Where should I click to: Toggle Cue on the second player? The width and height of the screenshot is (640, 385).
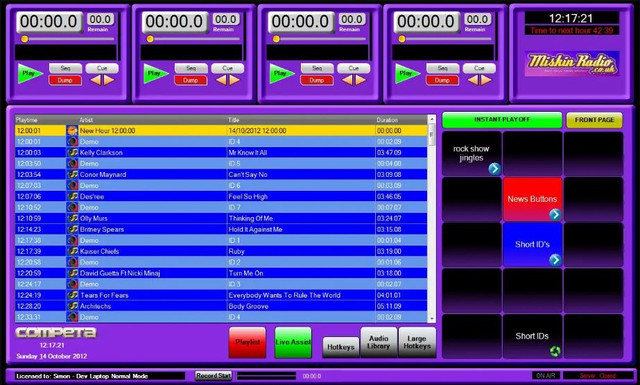[x=228, y=68]
